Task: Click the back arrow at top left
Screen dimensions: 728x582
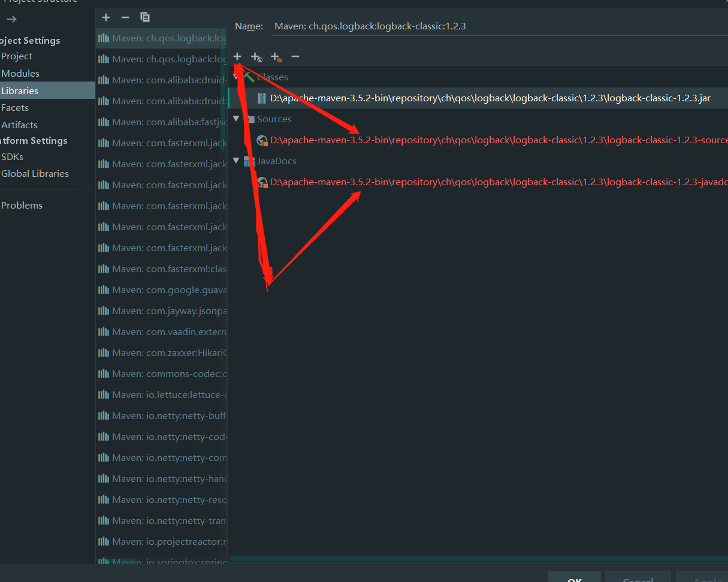Action: pos(11,19)
